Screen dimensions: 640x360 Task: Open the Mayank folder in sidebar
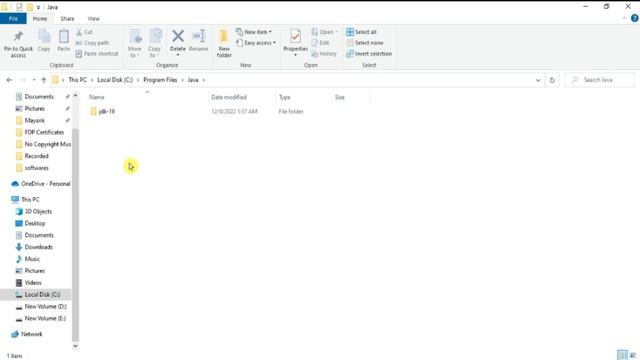35,120
